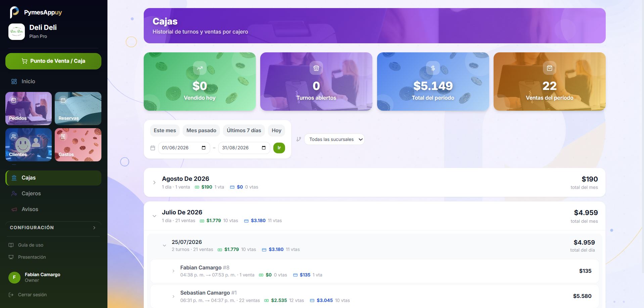Click the $4.959 total del día amount
644x308 pixels.
pos(584,243)
